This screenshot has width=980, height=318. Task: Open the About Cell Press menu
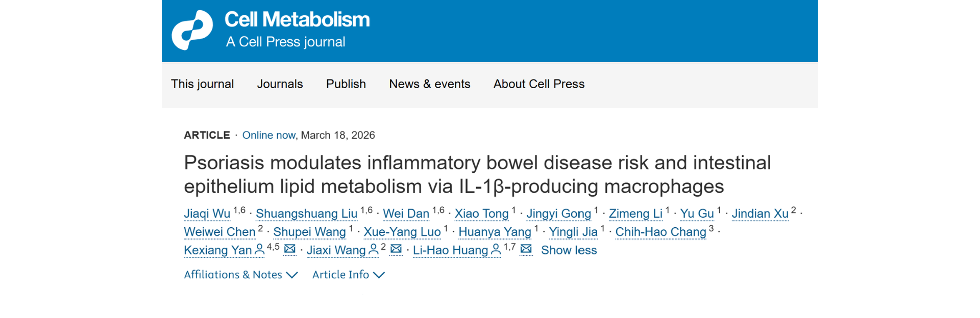(538, 84)
